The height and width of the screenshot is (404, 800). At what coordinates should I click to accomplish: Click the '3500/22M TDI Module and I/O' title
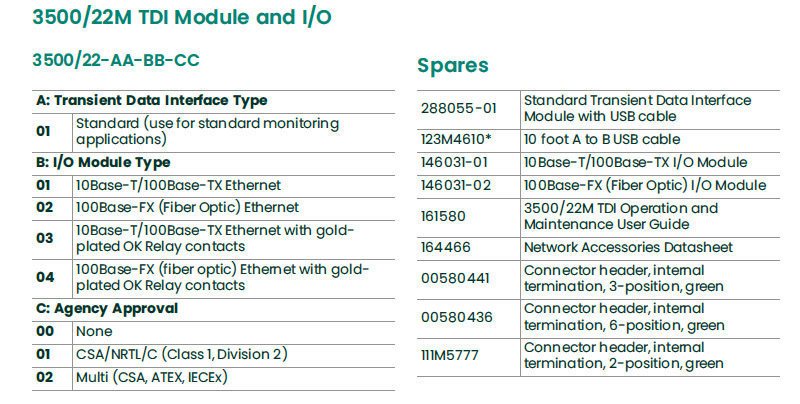pyautogui.click(x=184, y=18)
